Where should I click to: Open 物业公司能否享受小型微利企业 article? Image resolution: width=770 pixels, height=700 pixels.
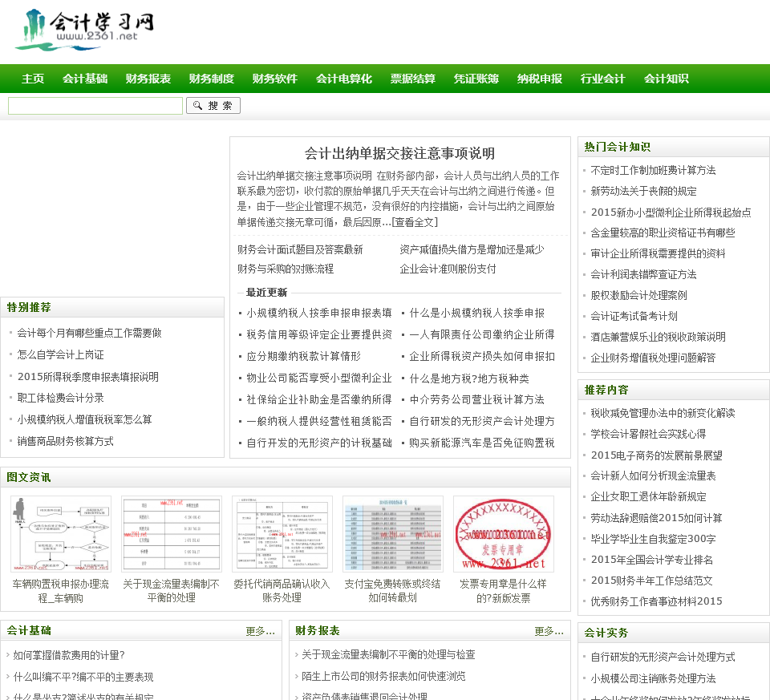[x=318, y=378]
